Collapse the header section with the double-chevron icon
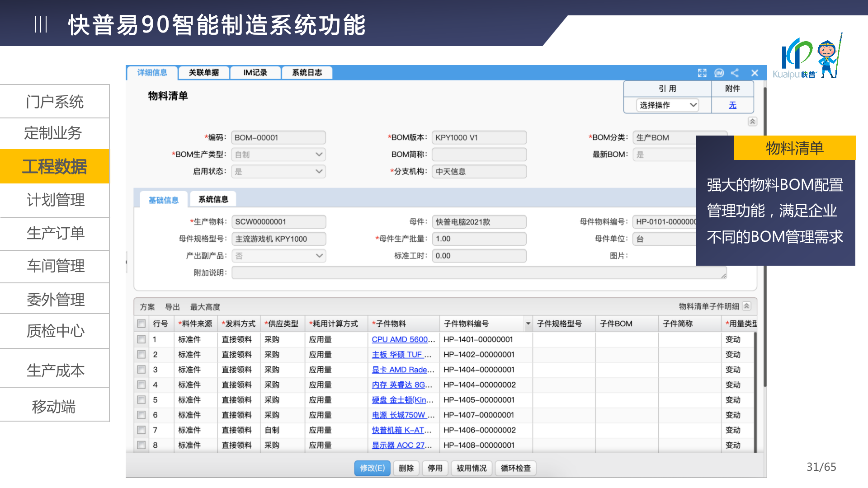 coord(752,122)
